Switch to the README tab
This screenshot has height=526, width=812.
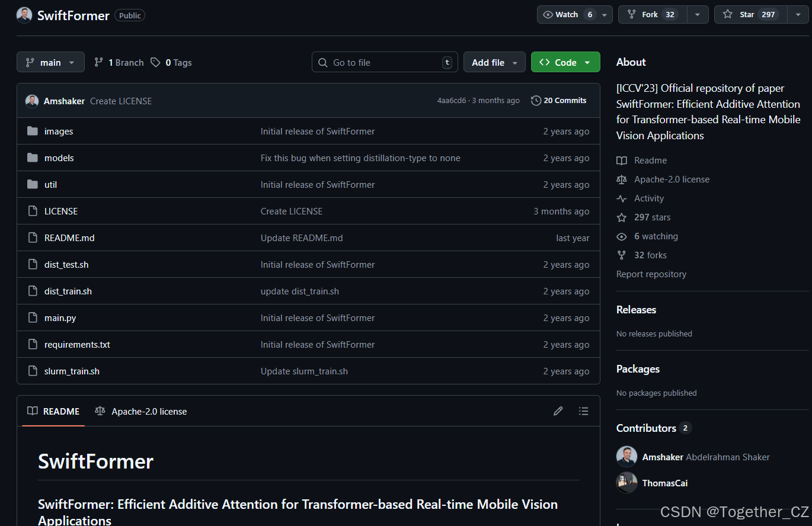pos(53,411)
